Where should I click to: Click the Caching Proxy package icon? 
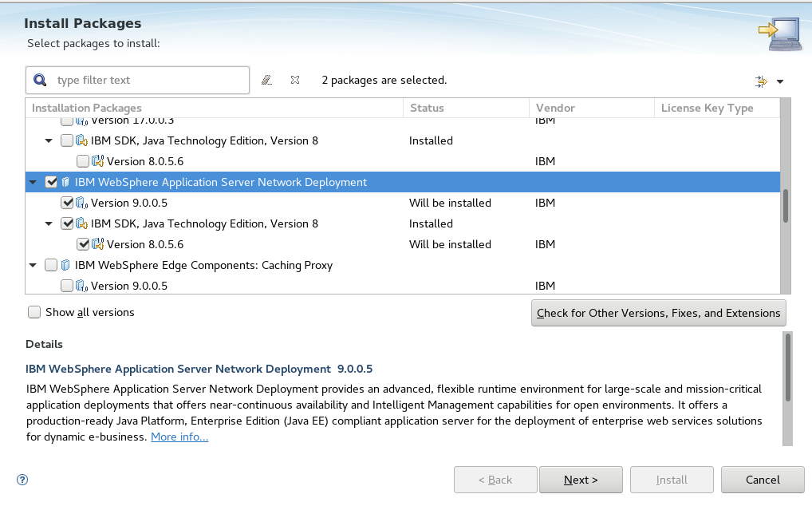point(65,265)
